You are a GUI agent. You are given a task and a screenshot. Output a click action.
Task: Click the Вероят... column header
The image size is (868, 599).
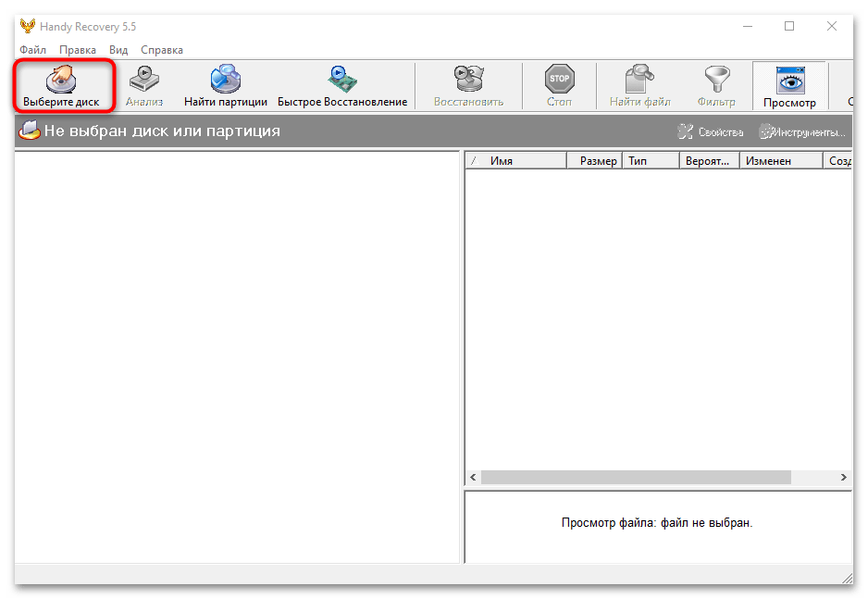click(x=710, y=161)
